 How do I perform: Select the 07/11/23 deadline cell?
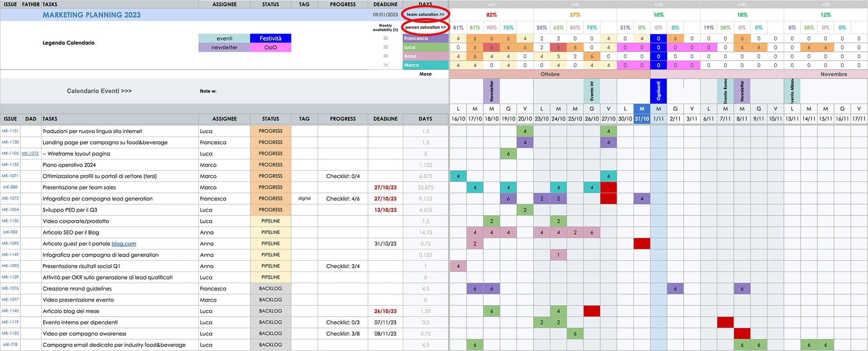click(385, 323)
